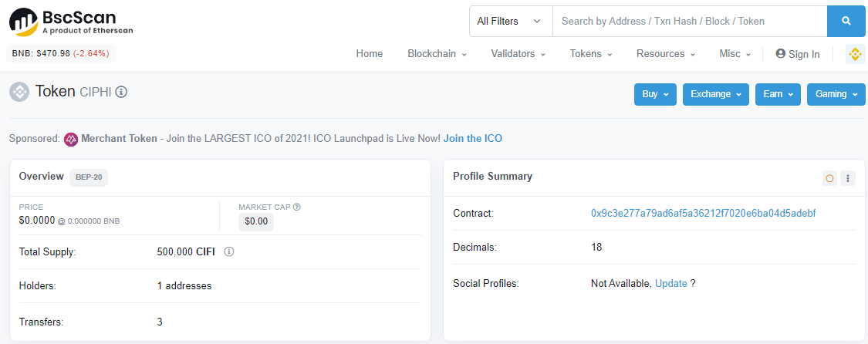Open the Blockchain menu
Image resolution: width=868 pixels, height=344 pixels.
[437, 54]
